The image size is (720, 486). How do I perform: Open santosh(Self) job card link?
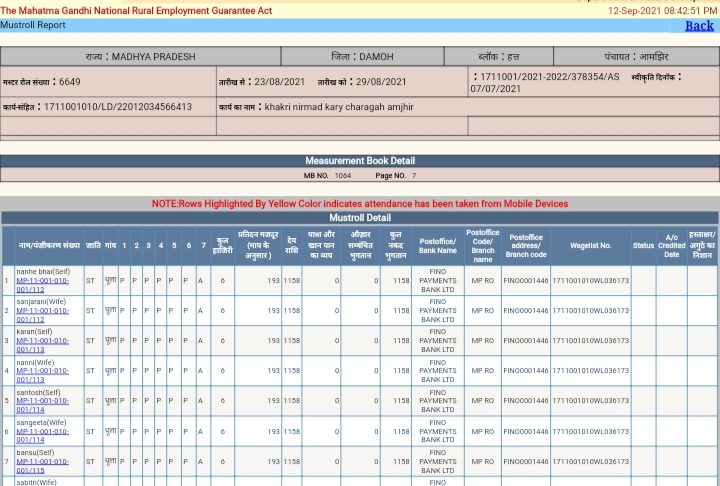[x=42, y=405]
